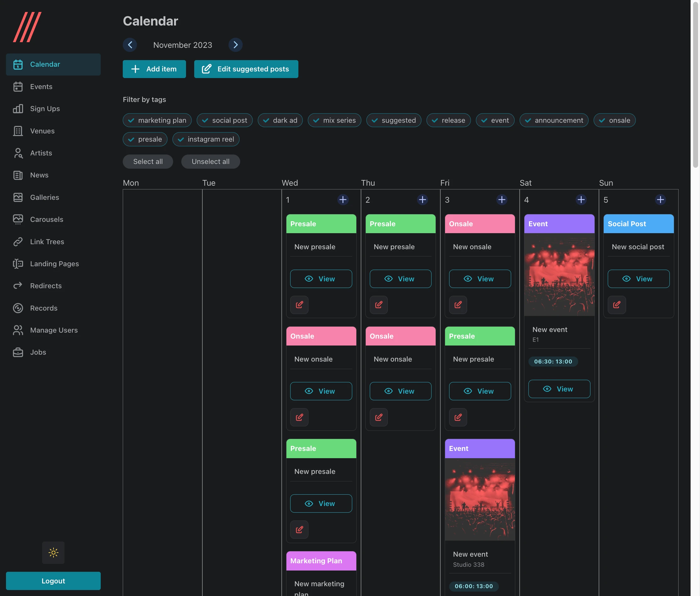The height and width of the screenshot is (596, 700).
Task: Edit the Social Post card on day 5
Action: [x=617, y=305]
